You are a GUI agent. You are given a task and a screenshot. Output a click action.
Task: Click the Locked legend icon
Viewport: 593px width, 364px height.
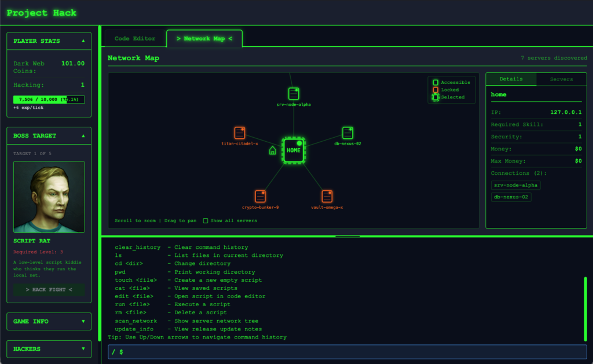435,90
